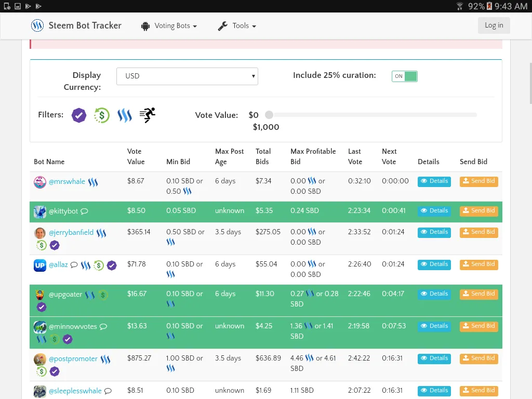Click the Wi-Fi status bar icon
Image resolution: width=532 pixels, height=399 pixels.
(x=459, y=6)
